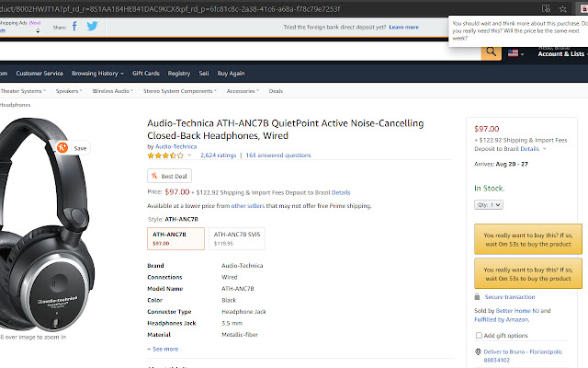Click the Metallic-fiber material value
This screenshot has height=368, width=588.
coord(240,335)
